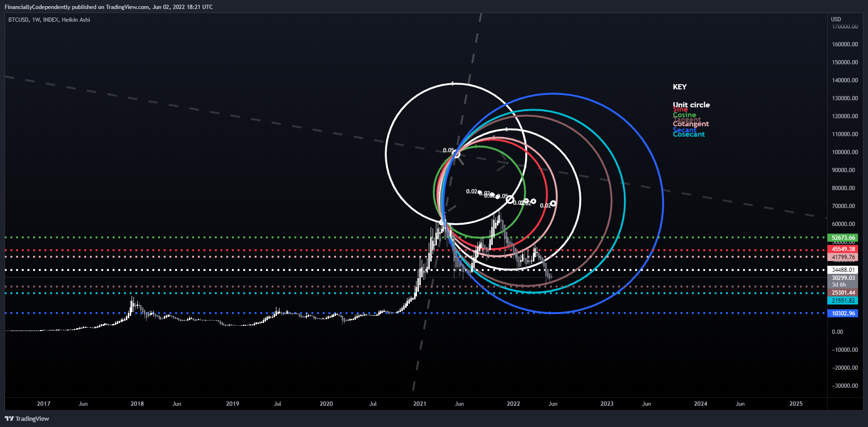
Task: Click the 2017 year label on time axis
Action: pos(44,404)
